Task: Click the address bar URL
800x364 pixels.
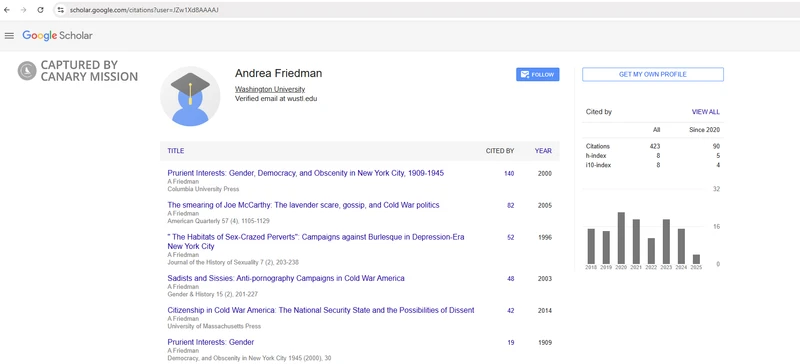Action: [144, 10]
